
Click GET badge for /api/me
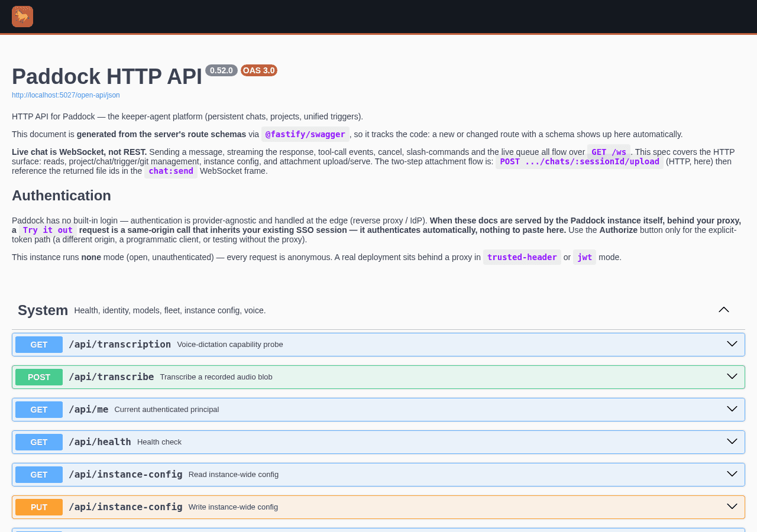click(39, 410)
